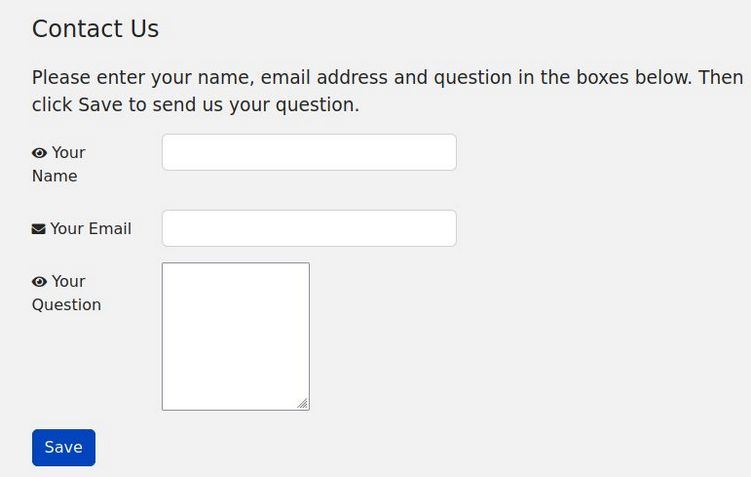Focus the Your Name text field
Screen dimensions: 751x477
click(309, 152)
